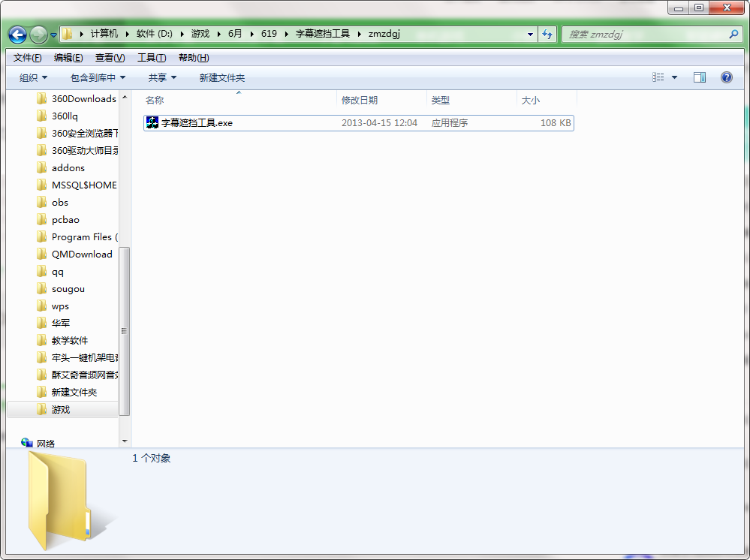Image resolution: width=750 pixels, height=560 pixels.
Task: Open the 网络 network icon in sidebar
Action: click(x=27, y=443)
